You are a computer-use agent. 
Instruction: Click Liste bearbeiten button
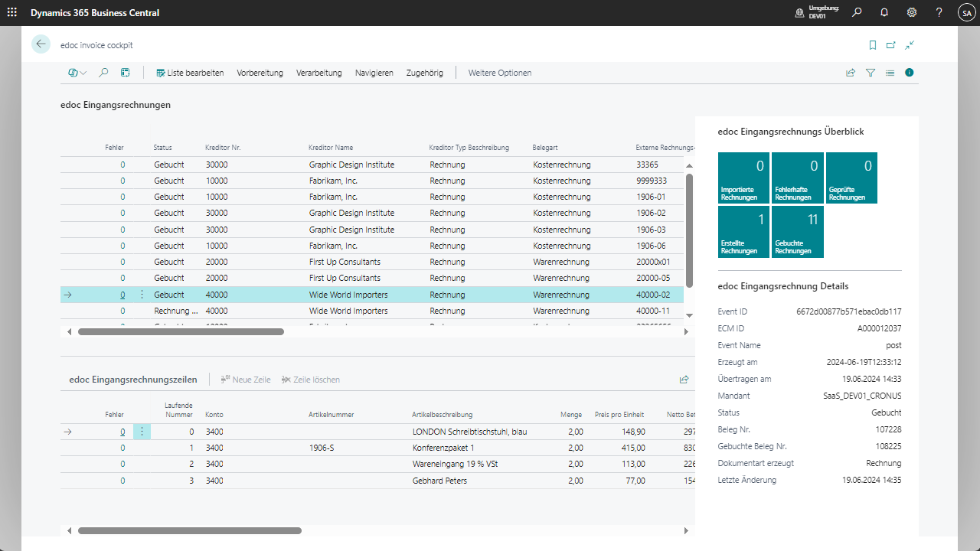(x=190, y=73)
